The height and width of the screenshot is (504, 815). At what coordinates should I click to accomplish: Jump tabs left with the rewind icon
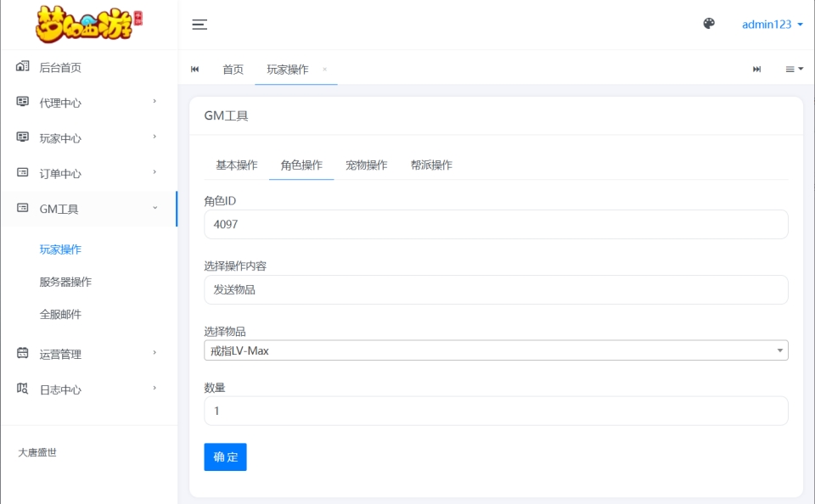(x=195, y=69)
